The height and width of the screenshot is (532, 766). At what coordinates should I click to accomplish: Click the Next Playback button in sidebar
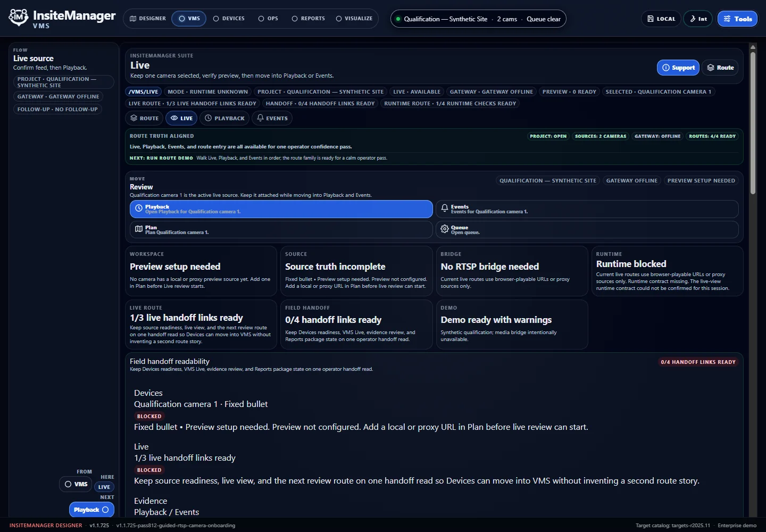91,510
